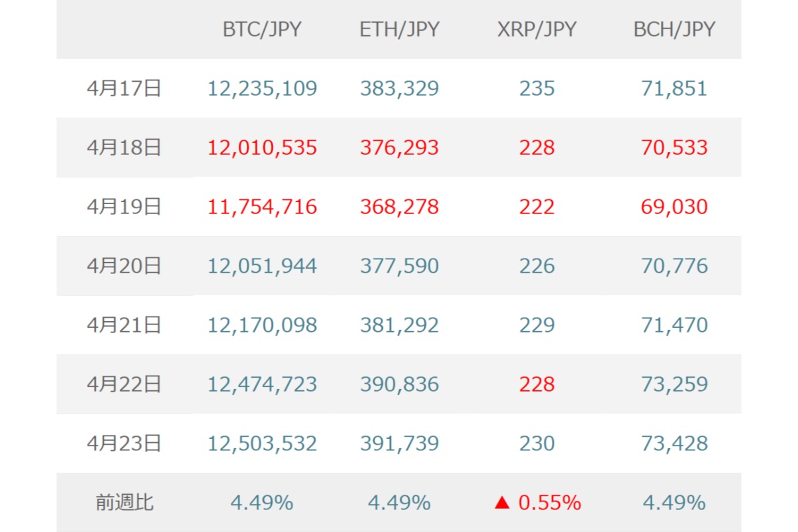Click BTC price 12,235,109 on 4月17日

(x=262, y=88)
